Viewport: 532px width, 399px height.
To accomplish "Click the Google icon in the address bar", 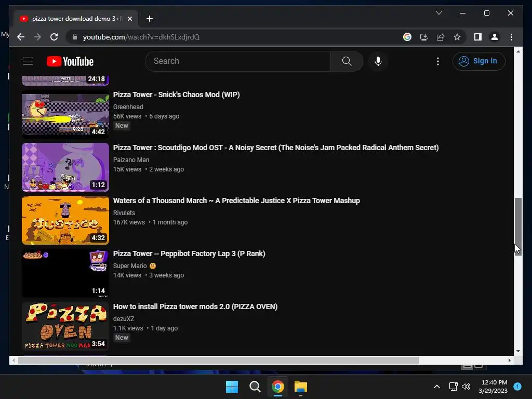I will point(407,37).
